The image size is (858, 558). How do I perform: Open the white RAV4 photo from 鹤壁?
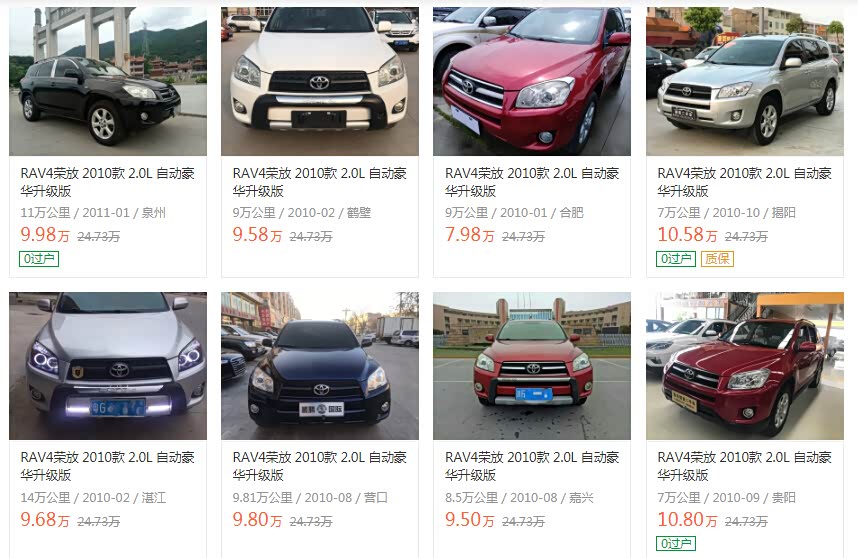[x=320, y=82]
